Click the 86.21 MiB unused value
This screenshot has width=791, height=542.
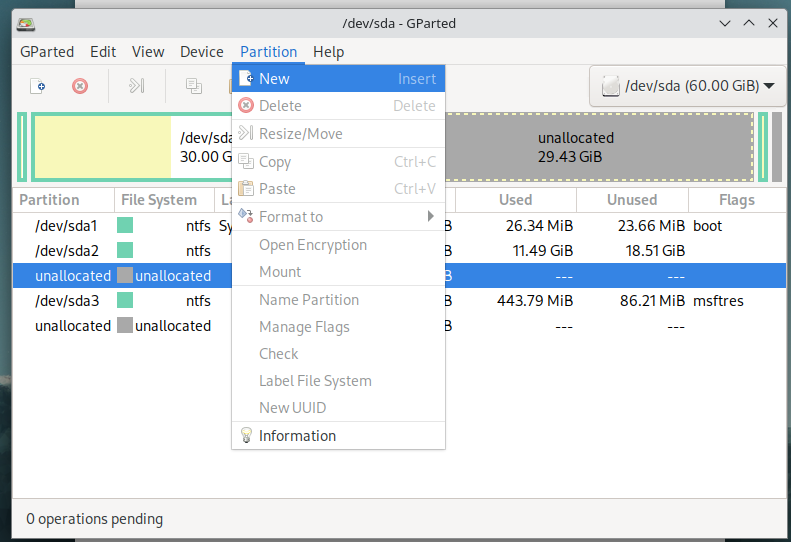coord(652,301)
